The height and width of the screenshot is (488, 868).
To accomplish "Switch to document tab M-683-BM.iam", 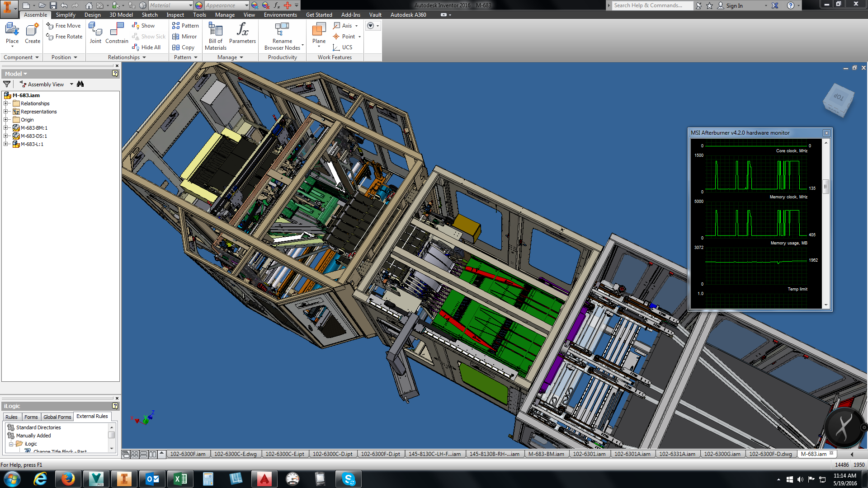I will point(546,454).
